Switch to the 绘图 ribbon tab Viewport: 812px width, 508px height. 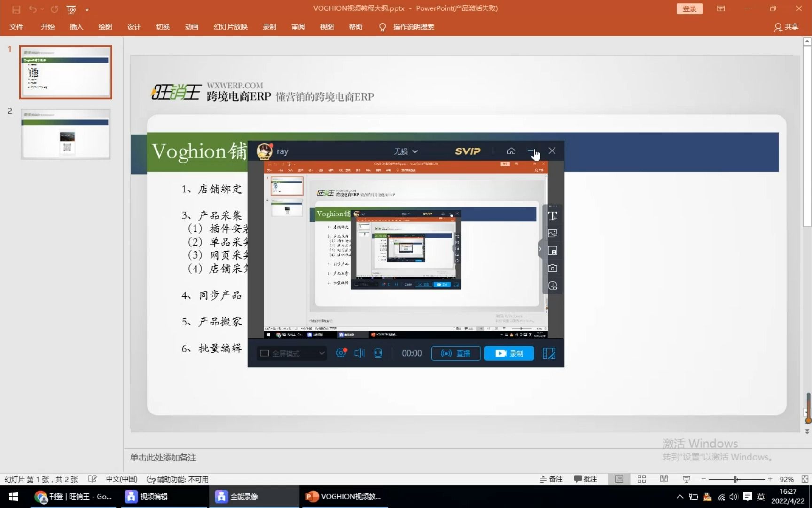click(x=105, y=27)
